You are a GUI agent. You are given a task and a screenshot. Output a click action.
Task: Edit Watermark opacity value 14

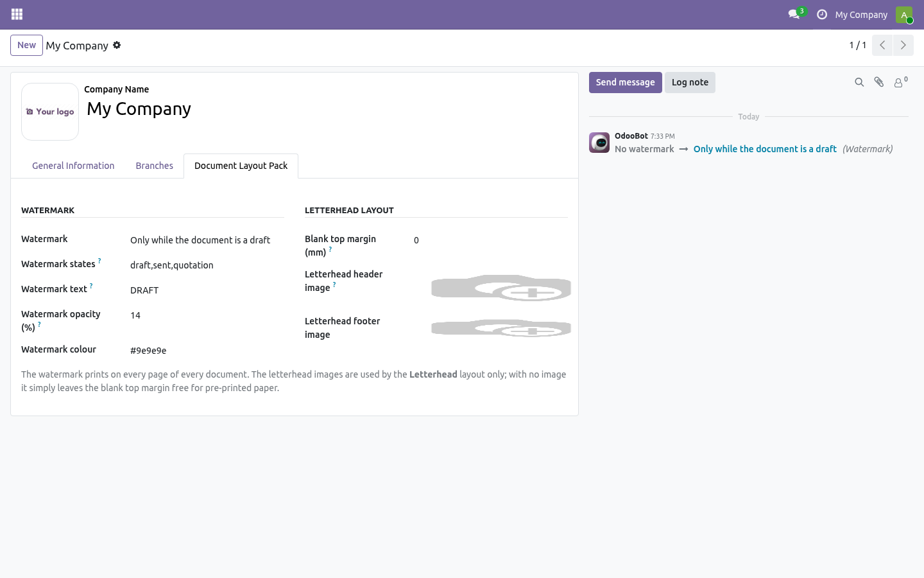click(207, 315)
